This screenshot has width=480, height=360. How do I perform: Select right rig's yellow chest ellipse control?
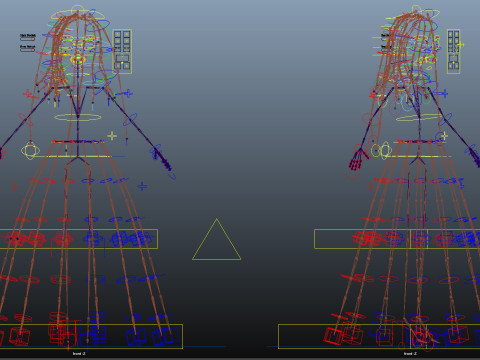tap(418, 117)
